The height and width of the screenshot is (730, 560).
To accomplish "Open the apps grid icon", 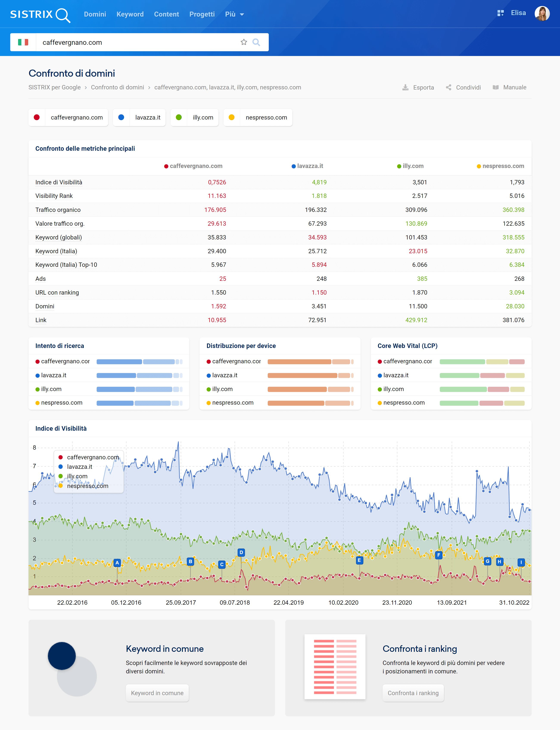I will [500, 13].
